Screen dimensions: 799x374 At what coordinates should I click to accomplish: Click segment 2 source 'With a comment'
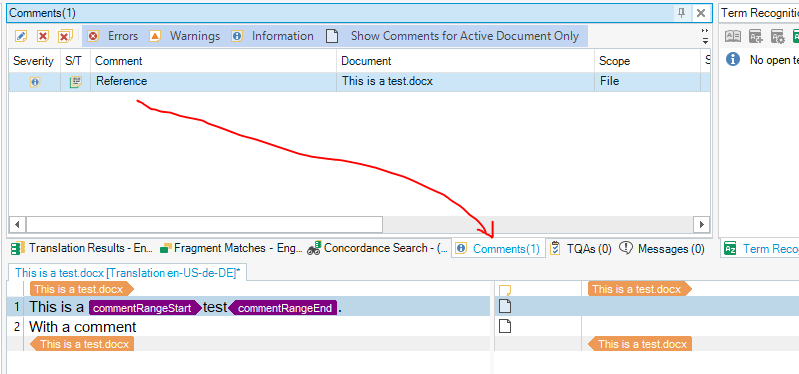(x=83, y=327)
